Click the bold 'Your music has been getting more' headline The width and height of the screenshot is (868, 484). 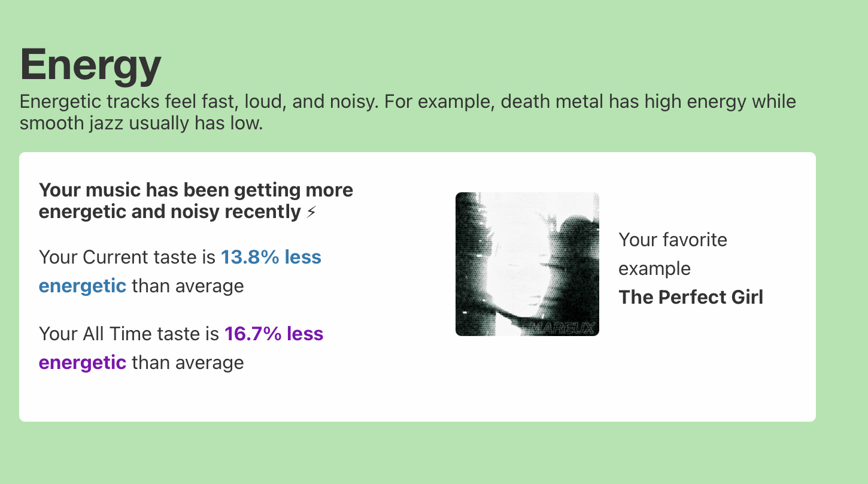click(196, 190)
